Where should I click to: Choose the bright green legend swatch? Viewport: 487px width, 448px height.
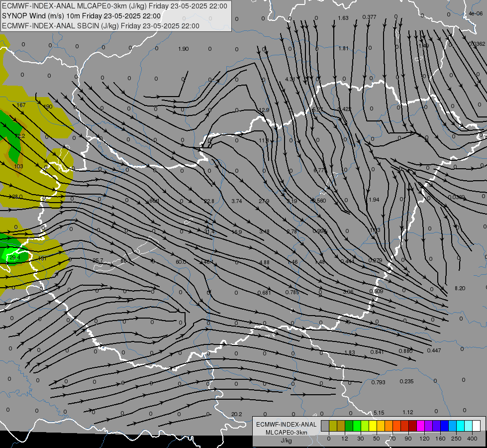pyautogui.click(x=357, y=426)
